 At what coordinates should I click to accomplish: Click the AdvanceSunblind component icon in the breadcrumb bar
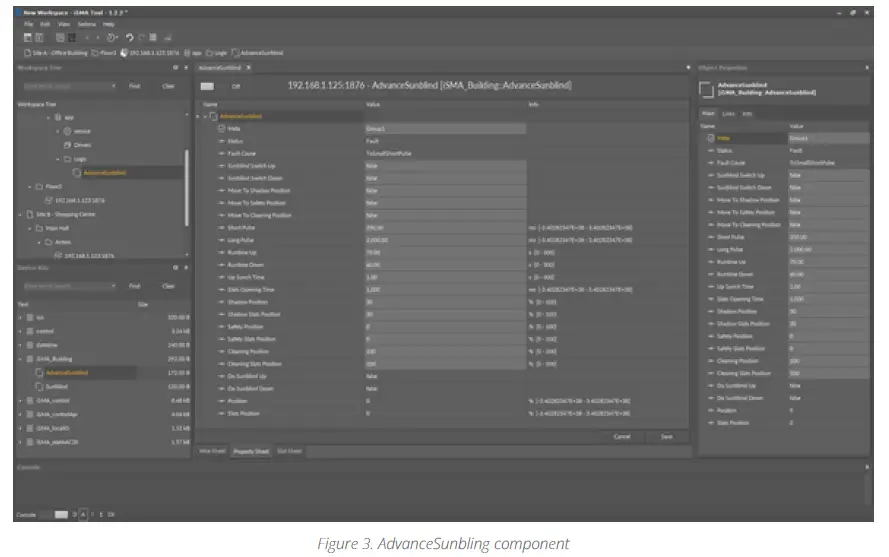tap(235, 53)
